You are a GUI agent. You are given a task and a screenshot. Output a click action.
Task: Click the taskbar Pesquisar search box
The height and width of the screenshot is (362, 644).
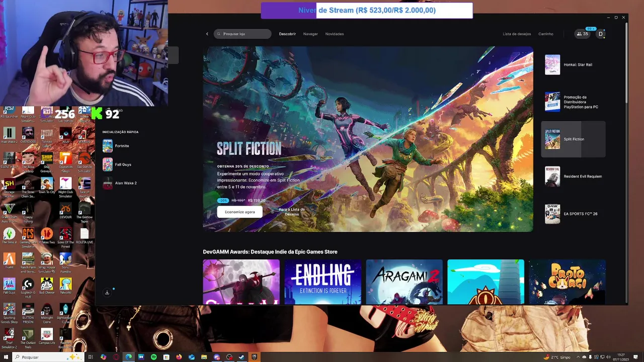47,357
